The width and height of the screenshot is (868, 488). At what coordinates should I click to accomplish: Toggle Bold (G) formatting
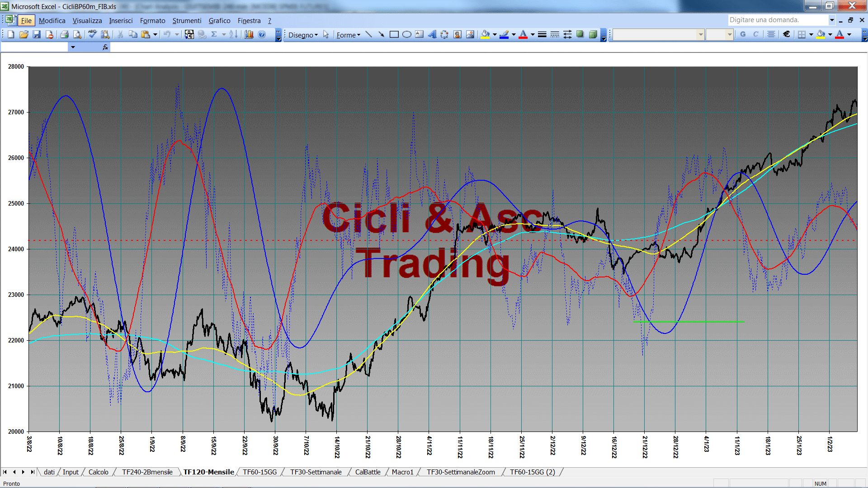click(x=743, y=34)
